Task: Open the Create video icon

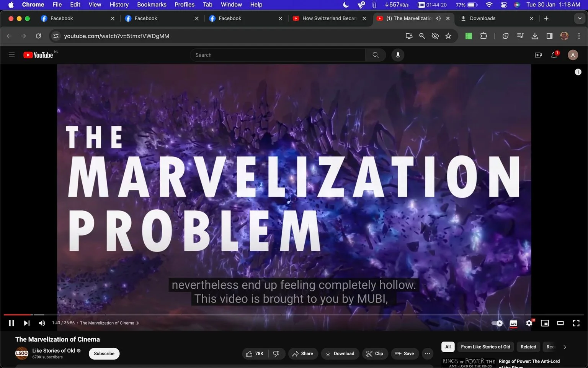Action: (x=538, y=55)
